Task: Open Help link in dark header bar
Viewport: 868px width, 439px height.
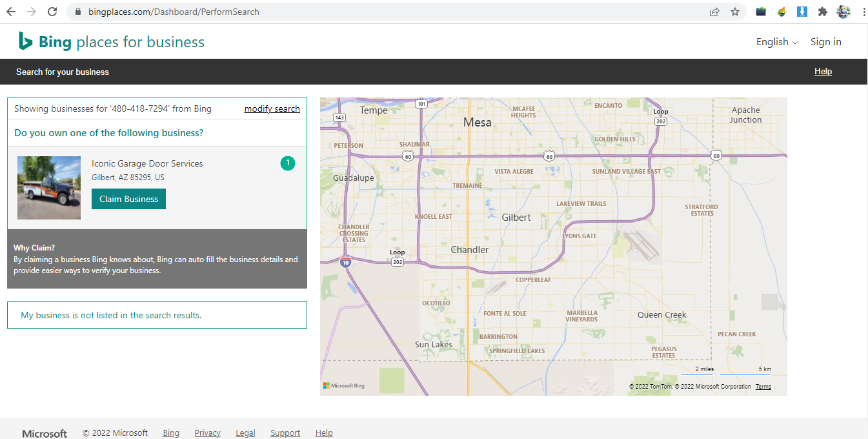Action: coord(823,72)
